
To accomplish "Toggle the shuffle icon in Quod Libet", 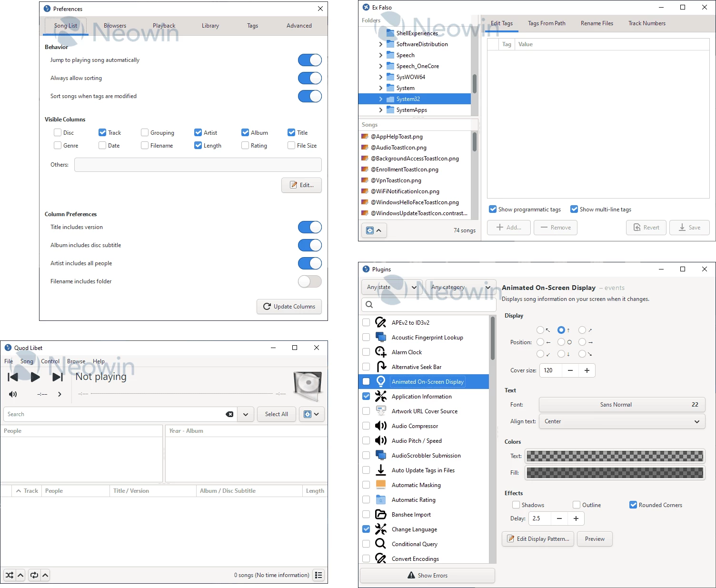I will tap(10, 575).
